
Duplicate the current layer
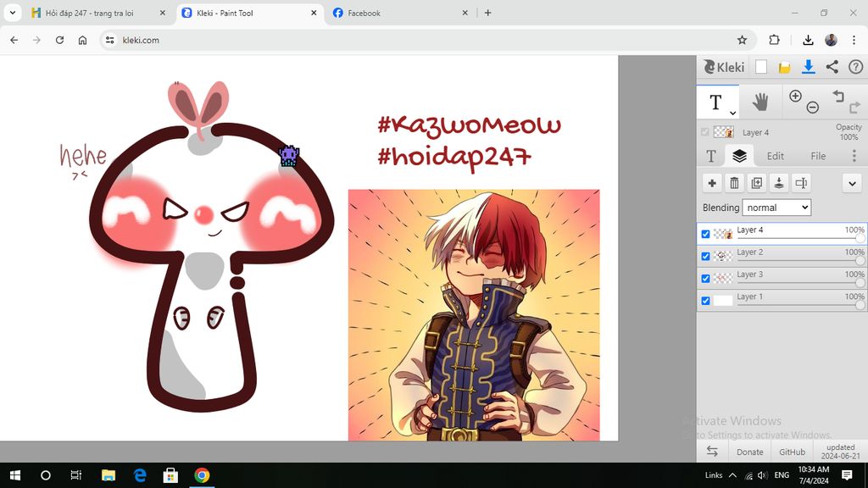(756, 183)
